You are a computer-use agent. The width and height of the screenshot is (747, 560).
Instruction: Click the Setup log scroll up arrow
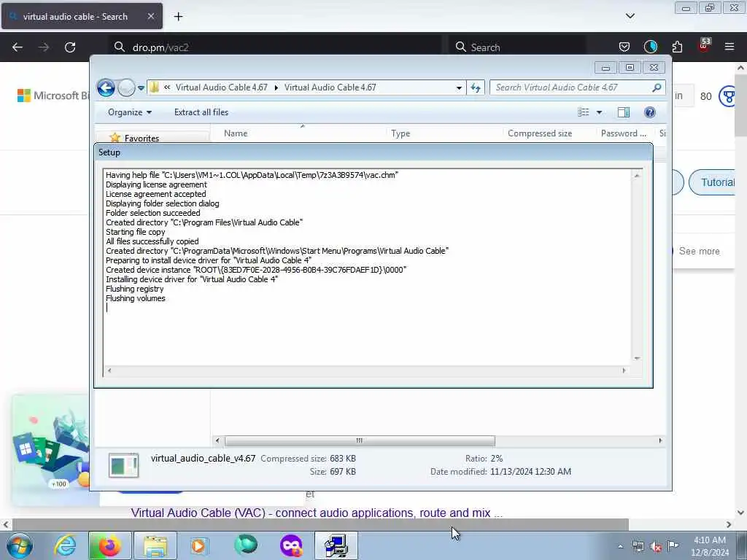(x=637, y=176)
